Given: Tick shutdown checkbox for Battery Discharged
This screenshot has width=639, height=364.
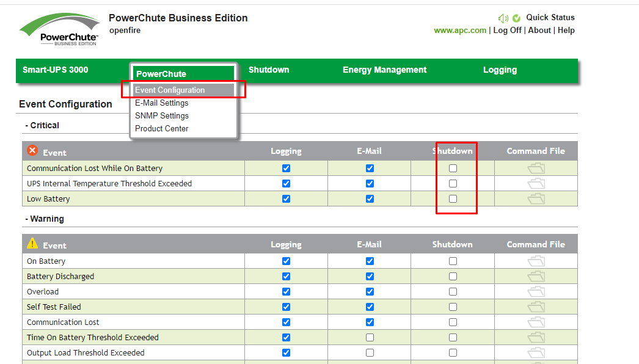Looking at the screenshot, I should tap(453, 277).
